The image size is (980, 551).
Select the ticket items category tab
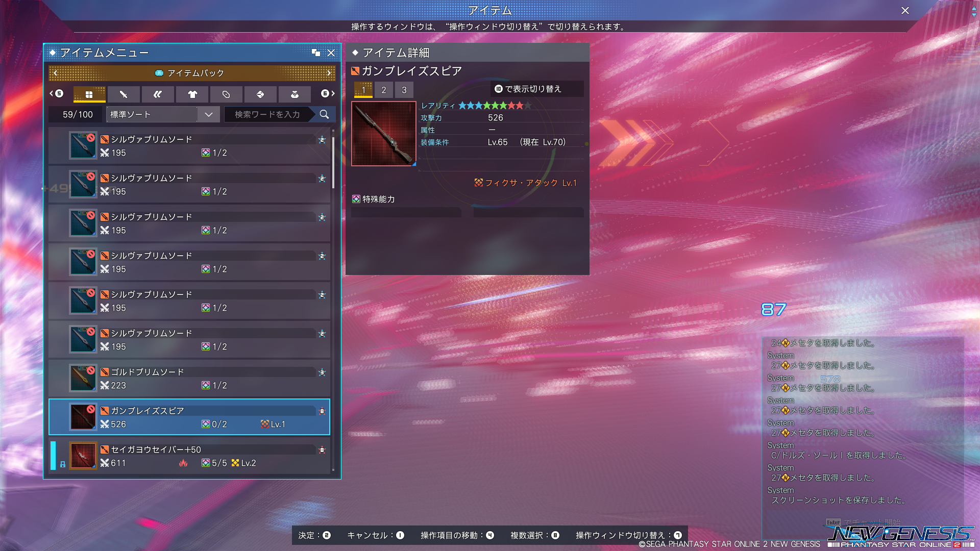coord(226,94)
